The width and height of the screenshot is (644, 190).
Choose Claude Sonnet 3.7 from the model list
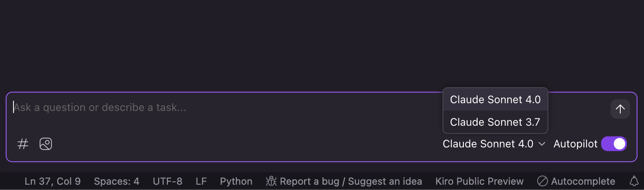[495, 122]
